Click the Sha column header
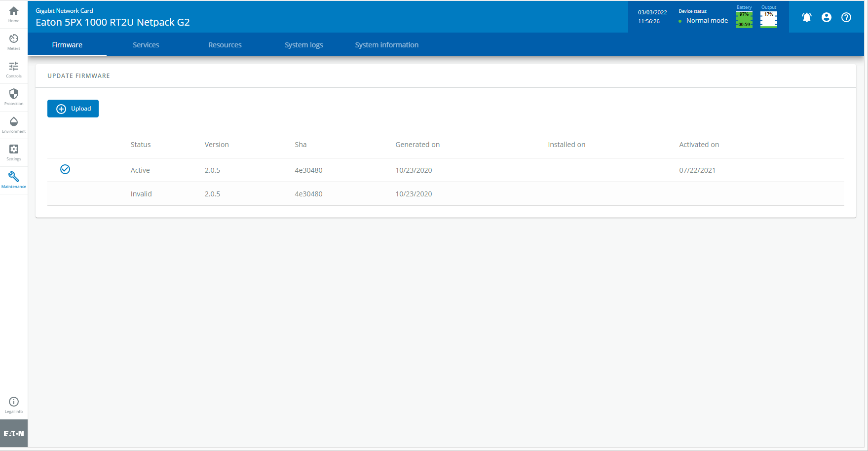Screen dimensions: 868x451 pos(301,145)
